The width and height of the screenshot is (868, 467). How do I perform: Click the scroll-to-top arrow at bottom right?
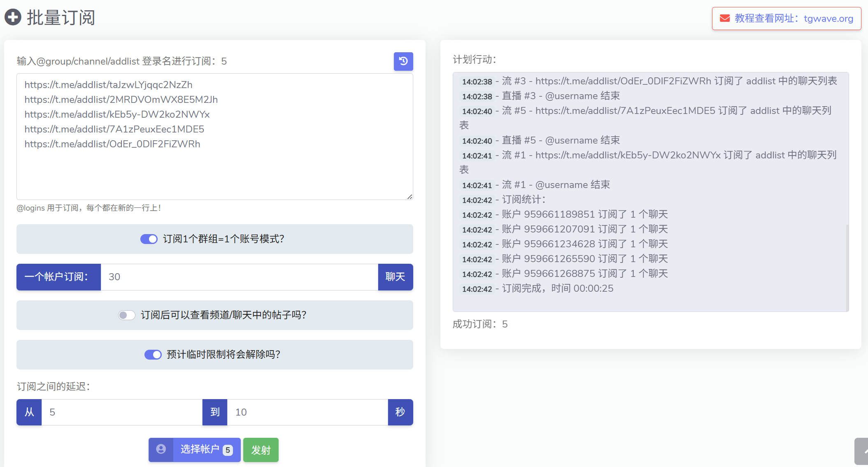(862, 451)
